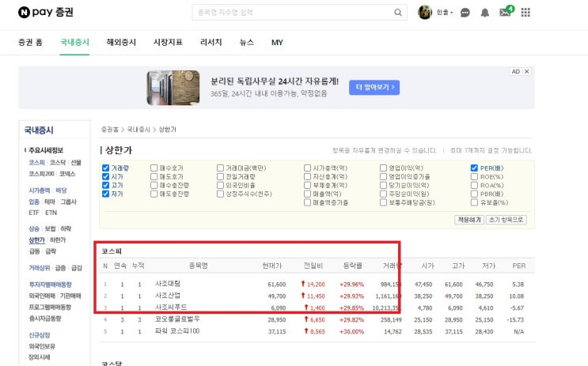Open the 코스닥 sidebar link

pyautogui.click(x=58, y=162)
